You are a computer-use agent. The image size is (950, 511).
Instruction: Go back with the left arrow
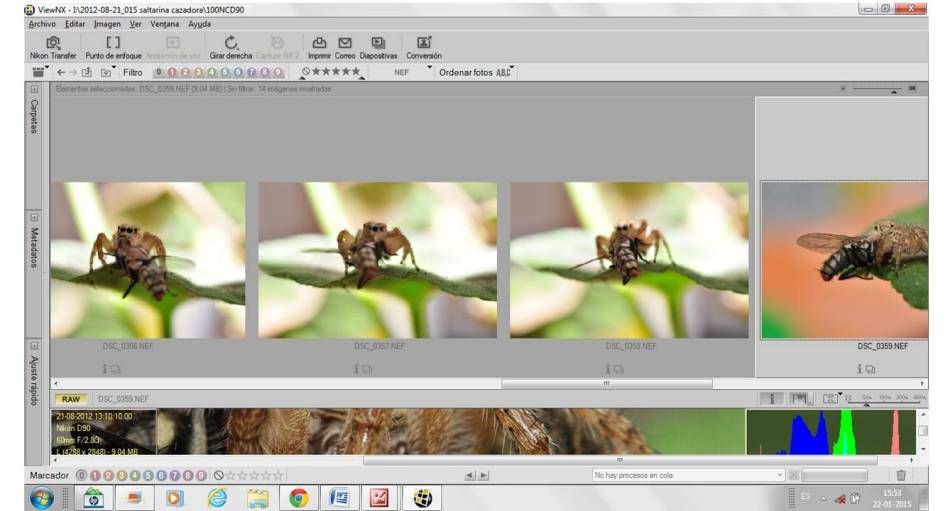coord(61,72)
